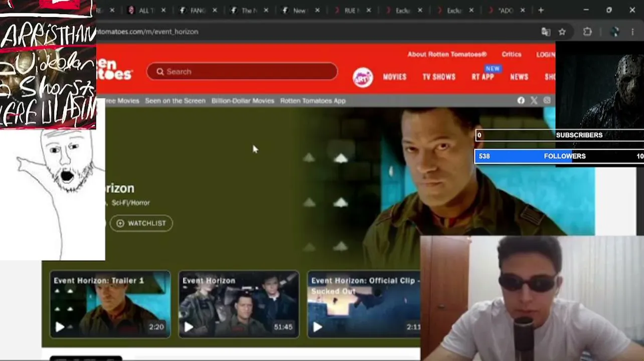644x361 pixels.
Task: Click the About Rotten Tomatoes link
Action: click(447, 55)
